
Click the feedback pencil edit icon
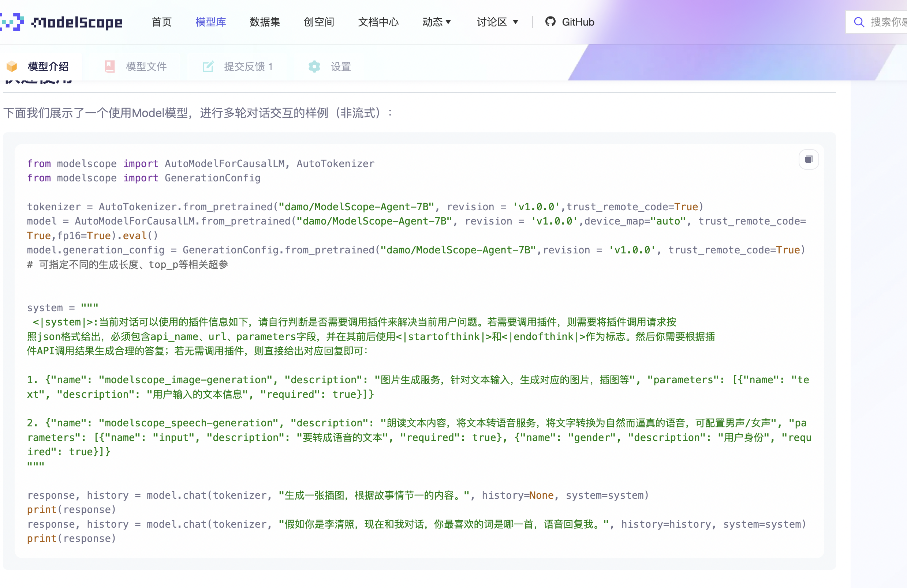(208, 67)
